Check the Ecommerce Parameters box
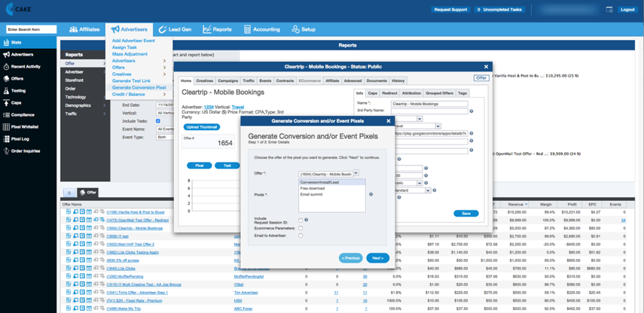 tap(301, 228)
